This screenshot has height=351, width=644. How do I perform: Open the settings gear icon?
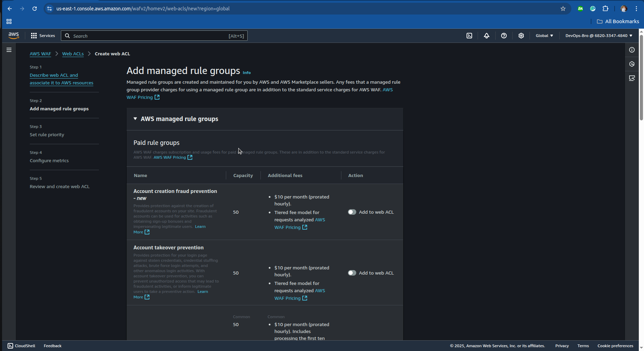point(521,36)
